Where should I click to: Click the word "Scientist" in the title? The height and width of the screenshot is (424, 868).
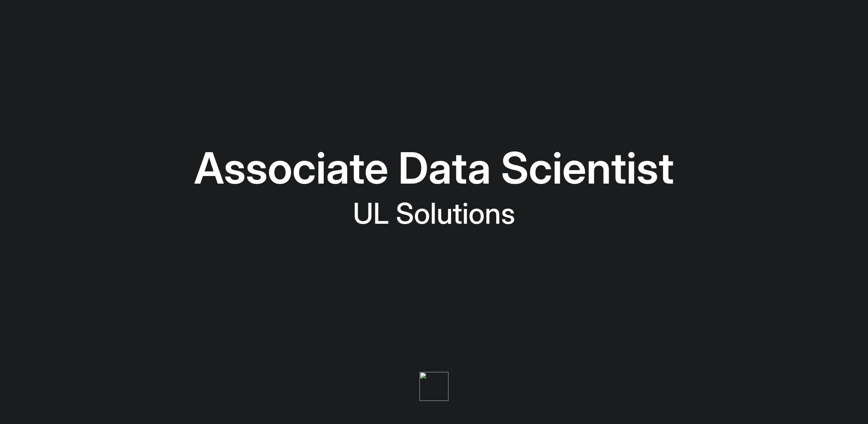pyautogui.click(x=587, y=168)
